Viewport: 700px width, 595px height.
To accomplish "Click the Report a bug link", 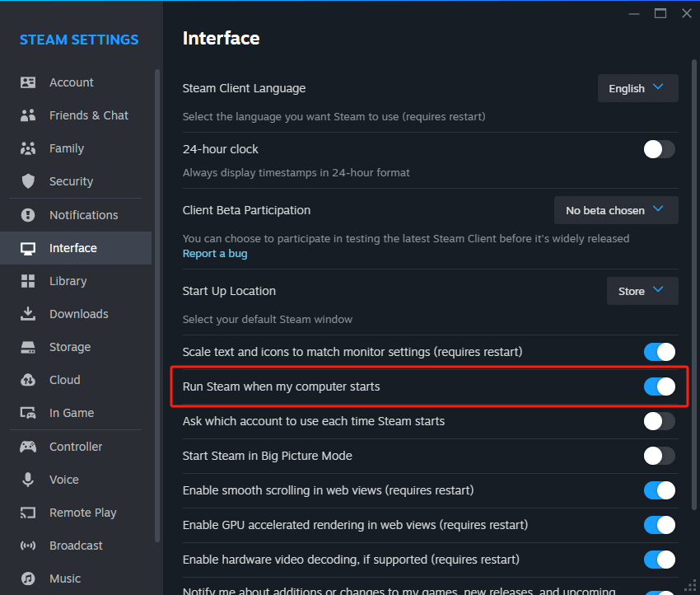I will pos(215,254).
